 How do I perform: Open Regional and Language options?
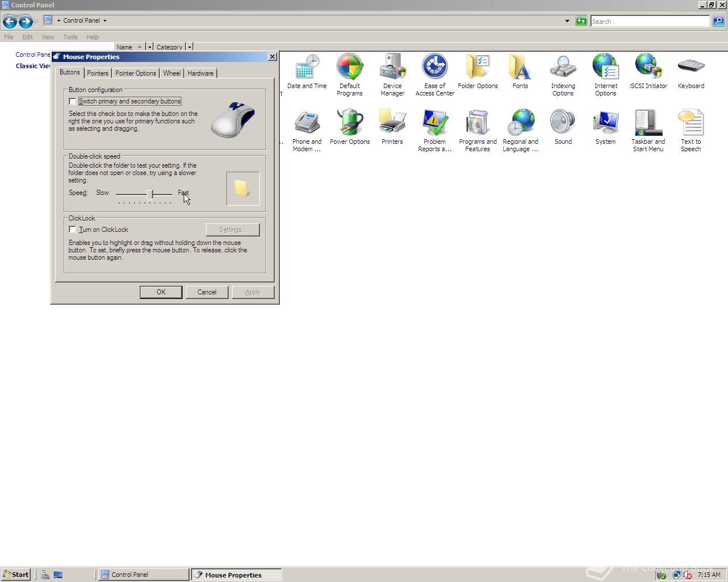click(520, 131)
